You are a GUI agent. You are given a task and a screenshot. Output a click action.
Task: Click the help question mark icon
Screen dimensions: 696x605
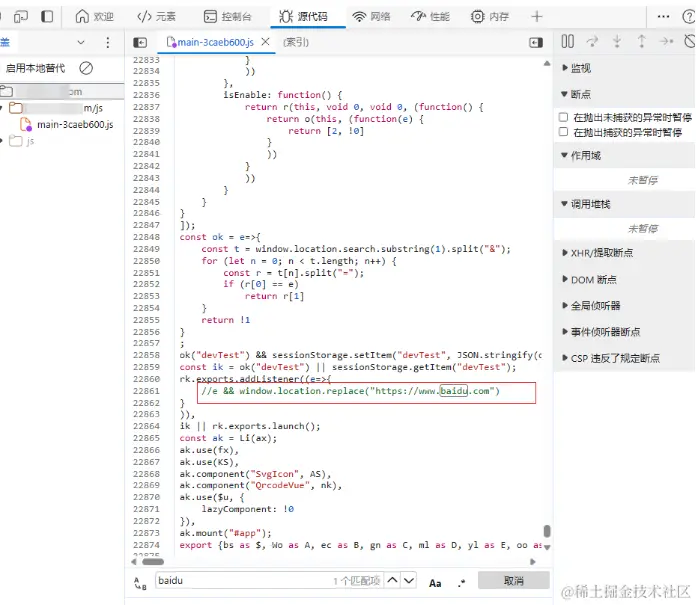pos(689,17)
